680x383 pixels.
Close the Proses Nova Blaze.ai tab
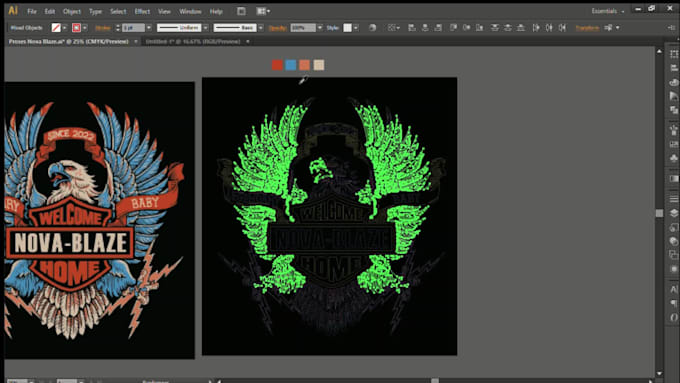(136, 42)
